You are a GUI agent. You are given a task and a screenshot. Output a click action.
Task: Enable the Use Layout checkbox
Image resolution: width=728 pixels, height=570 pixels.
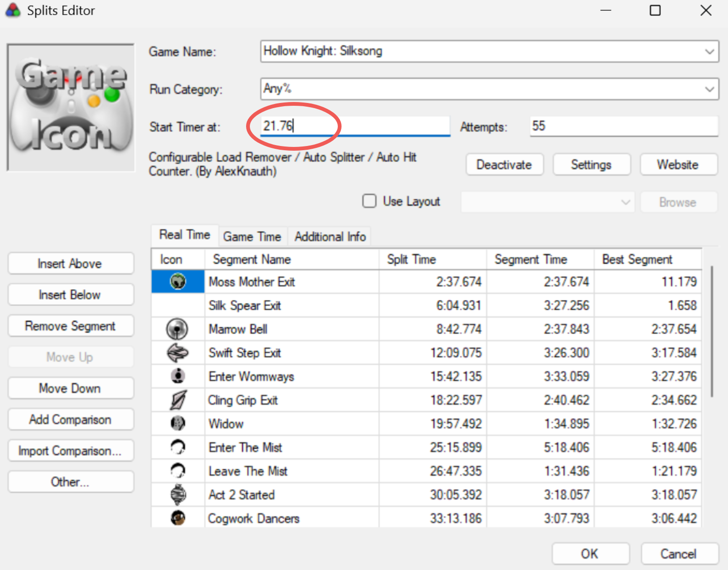[370, 201]
